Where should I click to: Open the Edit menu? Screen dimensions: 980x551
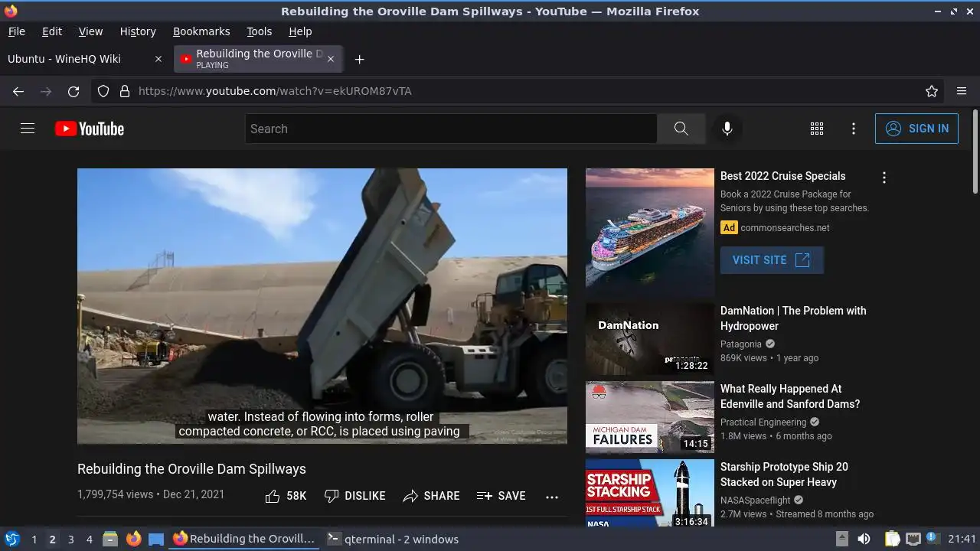pyautogui.click(x=52, y=31)
